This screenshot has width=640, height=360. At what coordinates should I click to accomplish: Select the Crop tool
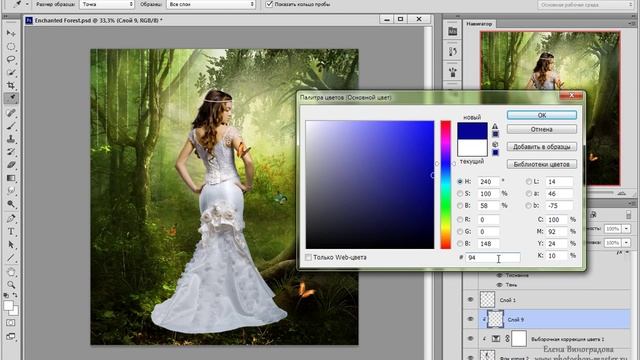pos(11,85)
